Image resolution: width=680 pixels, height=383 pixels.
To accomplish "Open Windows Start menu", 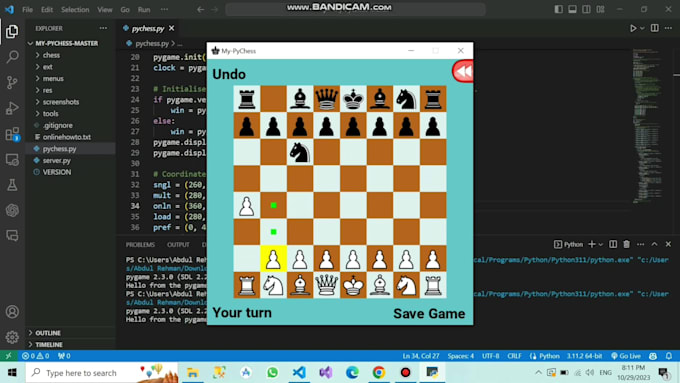I will pyautogui.click(x=12, y=373).
